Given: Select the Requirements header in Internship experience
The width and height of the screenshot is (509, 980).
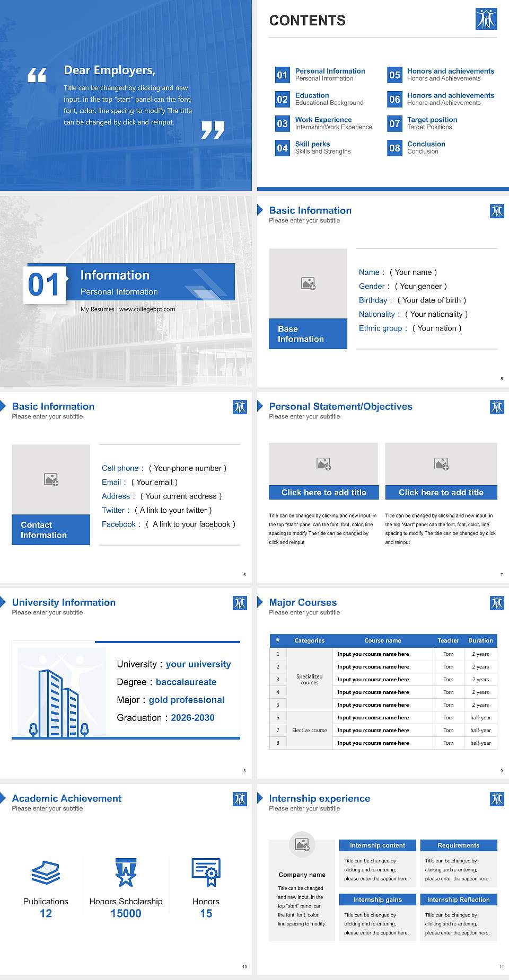Looking at the screenshot, I should pyautogui.click(x=459, y=845).
